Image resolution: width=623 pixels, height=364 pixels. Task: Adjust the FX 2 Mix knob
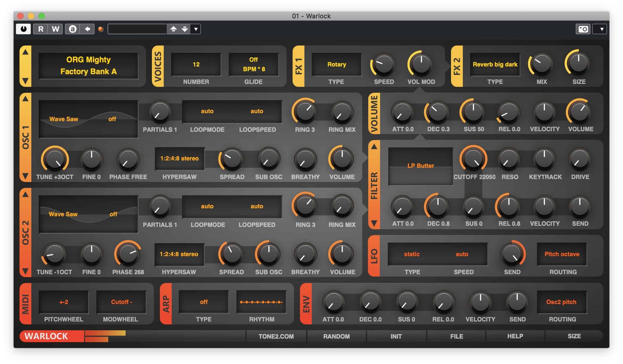pyautogui.click(x=541, y=64)
